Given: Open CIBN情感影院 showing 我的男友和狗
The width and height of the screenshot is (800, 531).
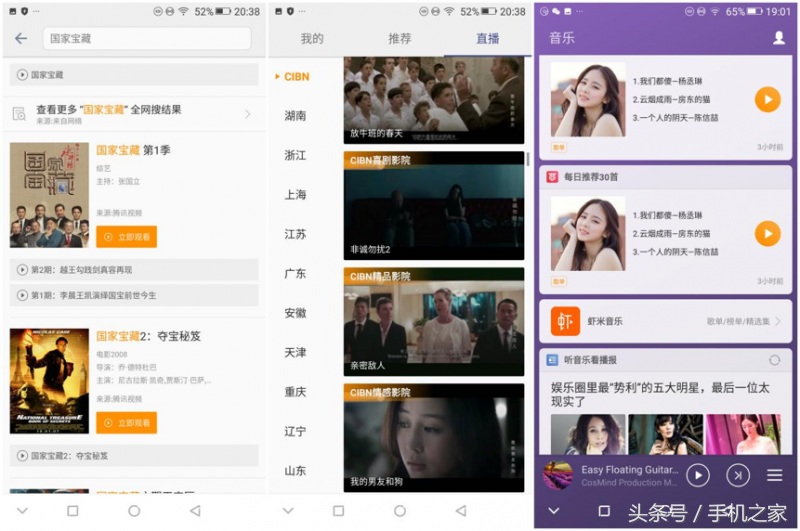Looking at the screenshot, I should pyautogui.click(x=434, y=438).
